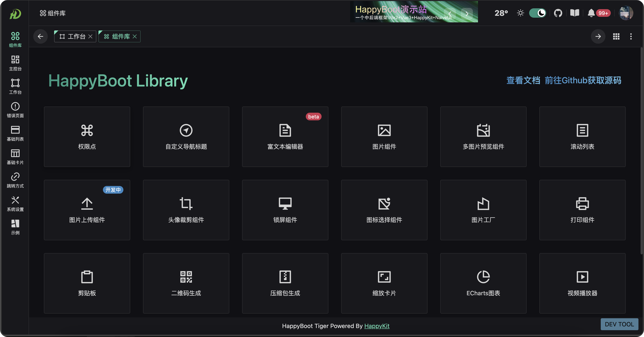Screen dimensions: 644x337
Task: Click the notification bell icon
Action: point(591,13)
